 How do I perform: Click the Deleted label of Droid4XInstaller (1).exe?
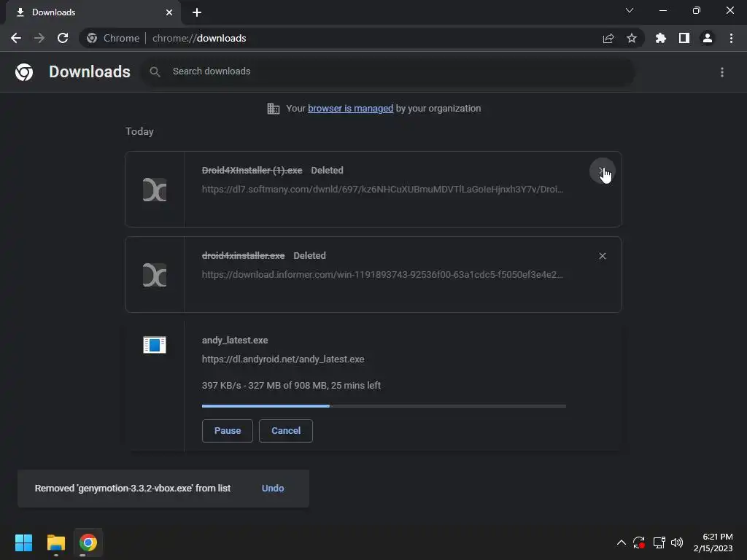(x=327, y=171)
